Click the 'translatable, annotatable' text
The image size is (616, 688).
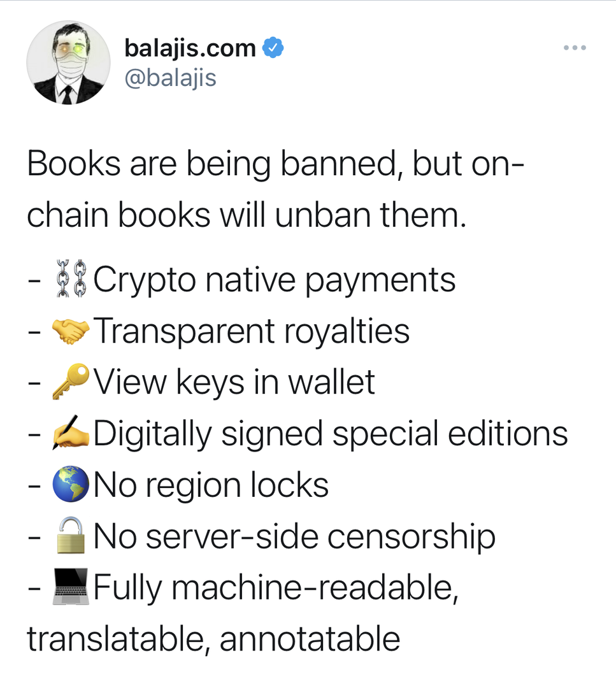click(x=213, y=638)
